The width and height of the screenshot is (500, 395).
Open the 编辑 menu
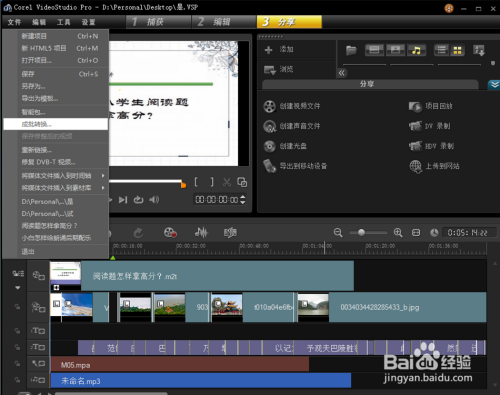pos(39,22)
